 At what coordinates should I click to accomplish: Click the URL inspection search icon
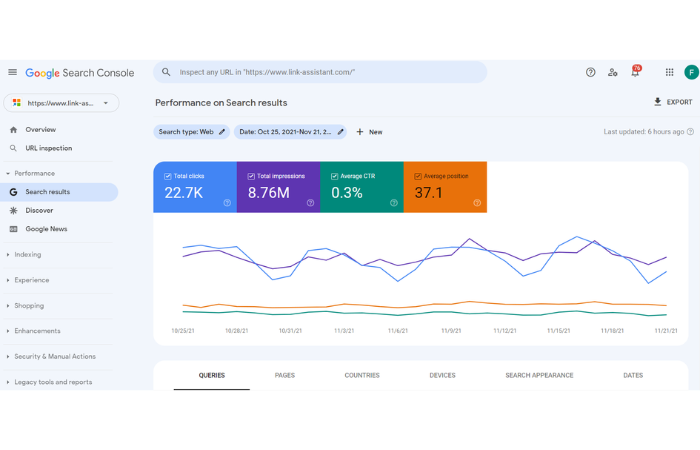pos(13,148)
